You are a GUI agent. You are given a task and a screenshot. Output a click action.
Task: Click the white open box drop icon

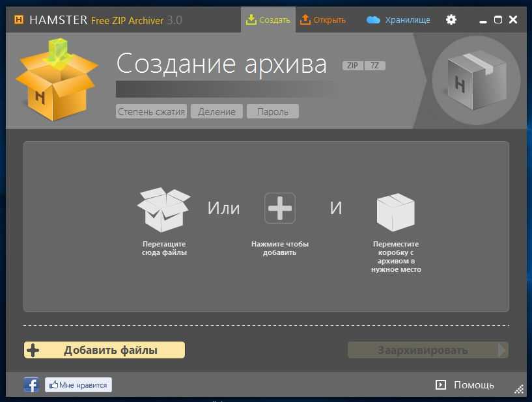[x=163, y=211]
